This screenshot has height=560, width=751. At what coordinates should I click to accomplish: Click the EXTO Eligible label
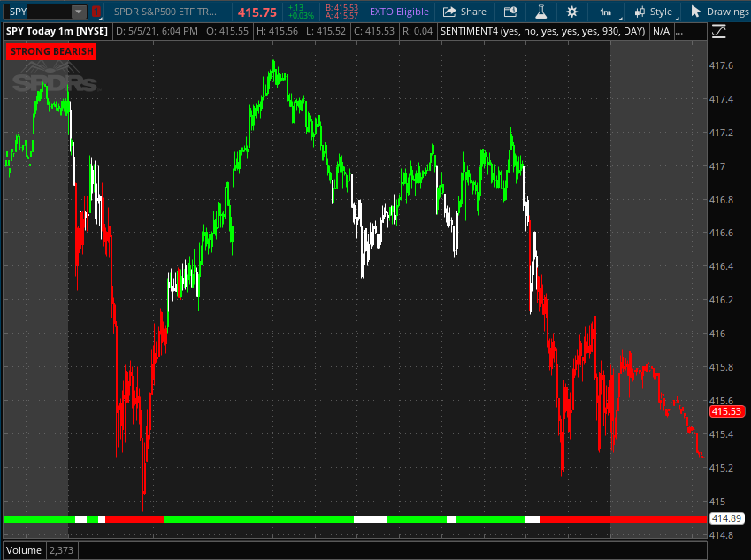[x=399, y=12]
